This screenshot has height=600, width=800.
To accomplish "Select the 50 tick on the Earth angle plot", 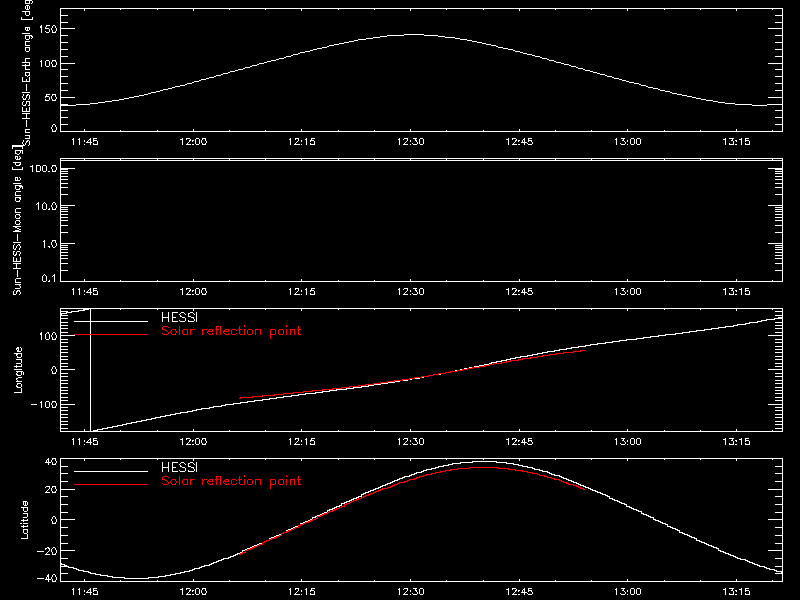I will pyautogui.click(x=51, y=97).
